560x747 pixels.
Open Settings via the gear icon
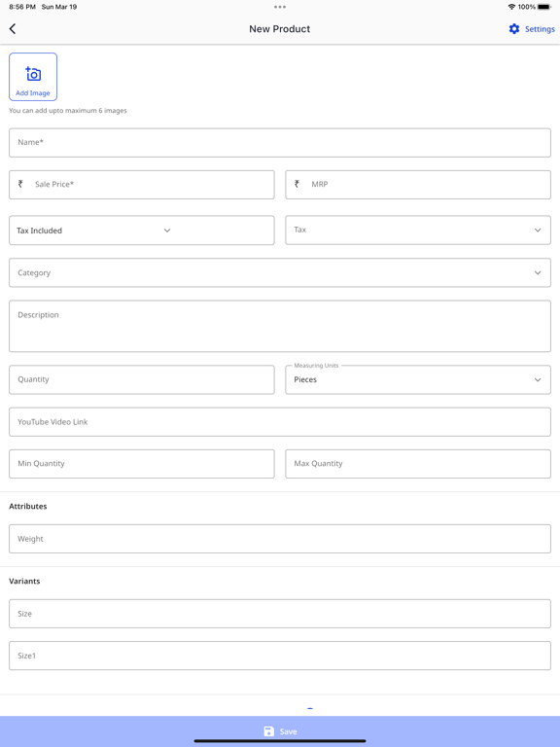(x=514, y=29)
